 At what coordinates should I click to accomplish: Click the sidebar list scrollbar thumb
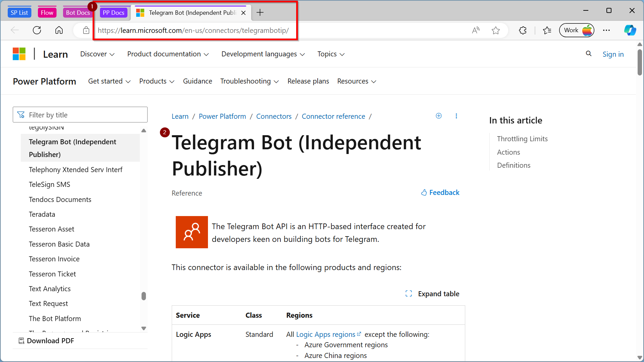144,296
